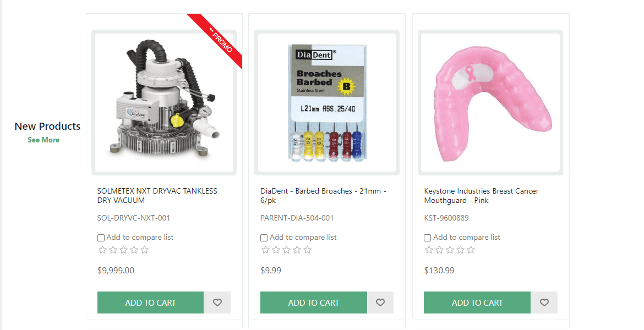The height and width of the screenshot is (330, 644).
Task: Enable compare for Keystone Mouthguard
Action: [428, 238]
